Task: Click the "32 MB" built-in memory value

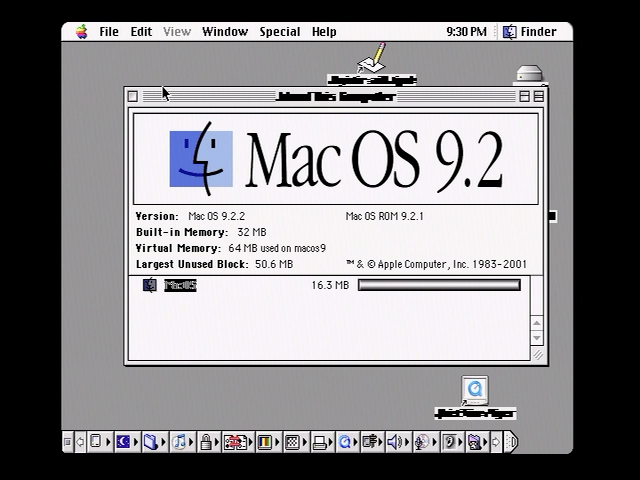Action: pos(251,232)
